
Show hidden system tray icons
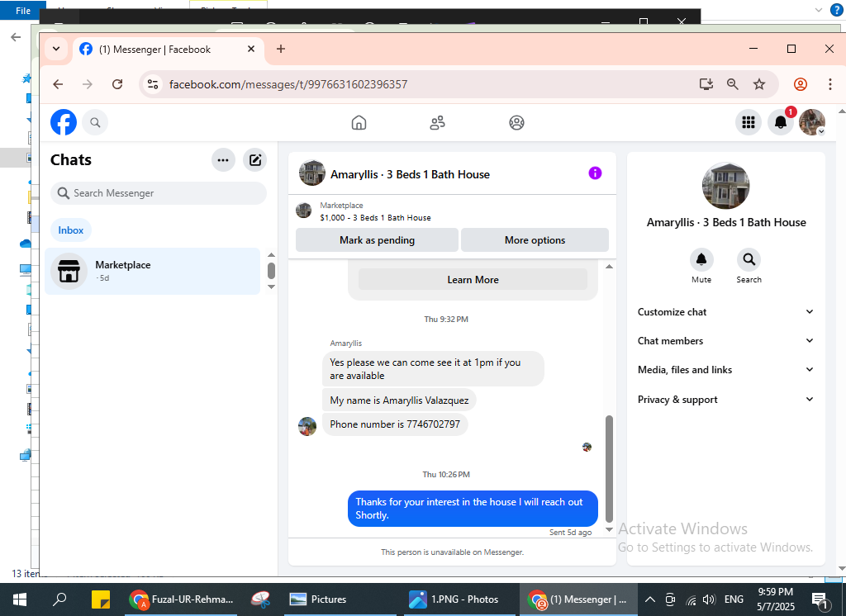pyautogui.click(x=650, y=599)
